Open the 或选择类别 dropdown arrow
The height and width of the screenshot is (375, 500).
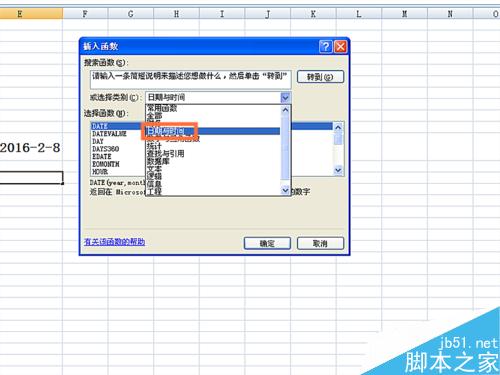(285, 98)
